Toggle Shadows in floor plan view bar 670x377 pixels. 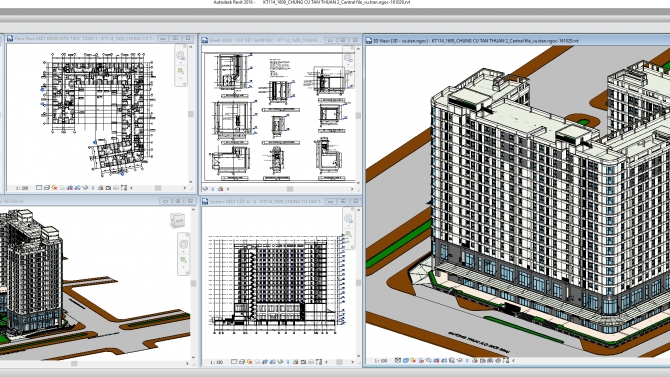tap(62, 188)
